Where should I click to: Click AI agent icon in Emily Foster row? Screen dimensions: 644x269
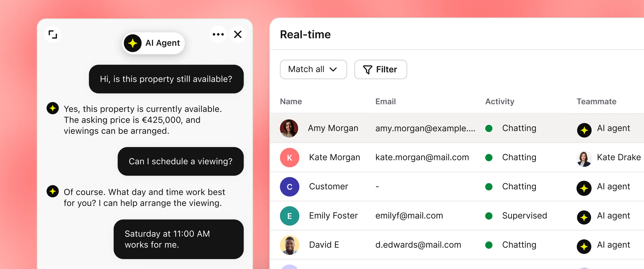point(584,217)
